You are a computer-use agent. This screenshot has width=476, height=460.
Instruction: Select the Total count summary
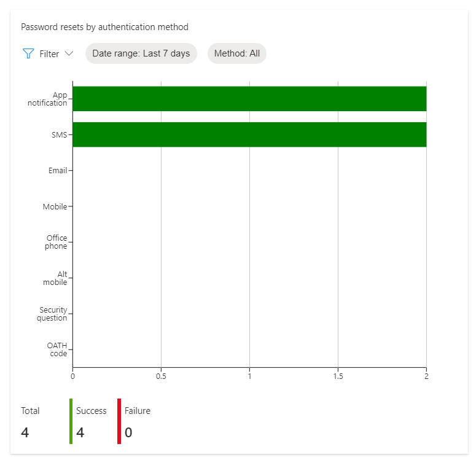click(30, 422)
